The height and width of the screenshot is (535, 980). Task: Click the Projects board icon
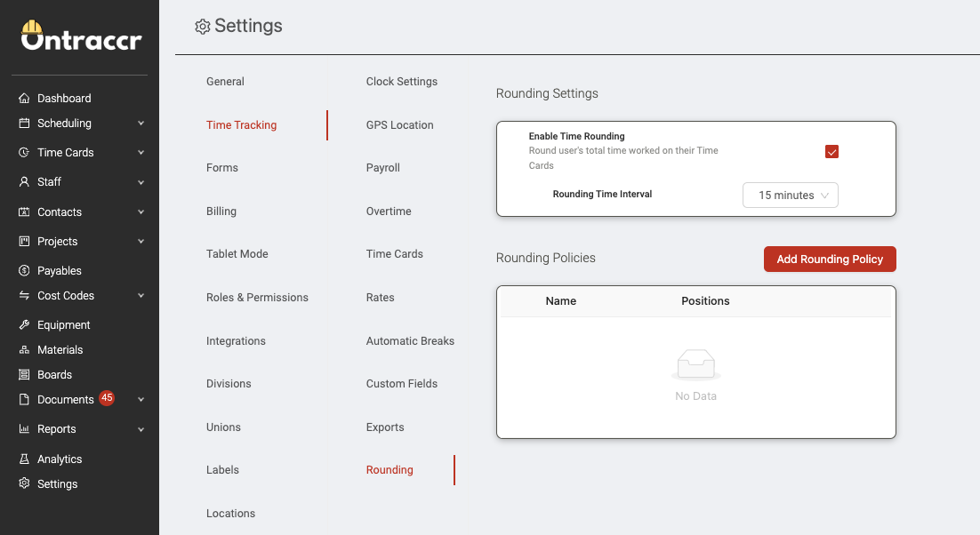(24, 241)
